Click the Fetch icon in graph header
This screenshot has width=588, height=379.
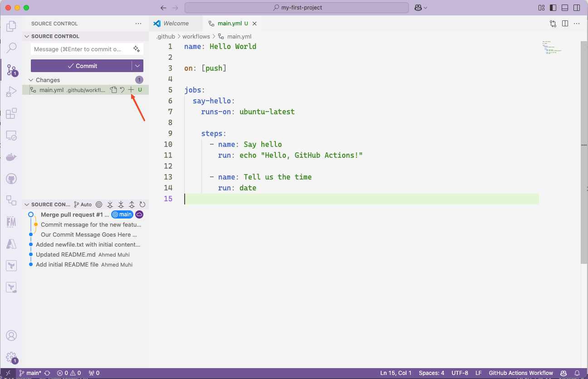tap(110, 204)
